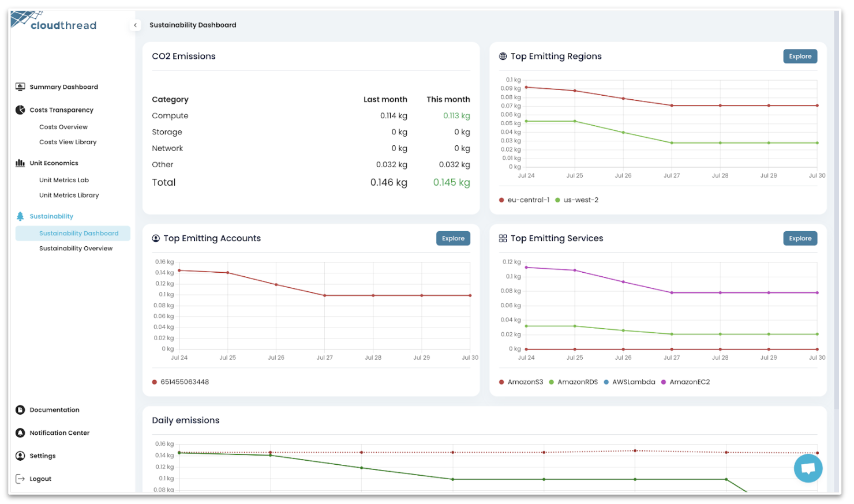Open Unit Metrics Library
854x504 pixels.
click(x=69, y=195)
